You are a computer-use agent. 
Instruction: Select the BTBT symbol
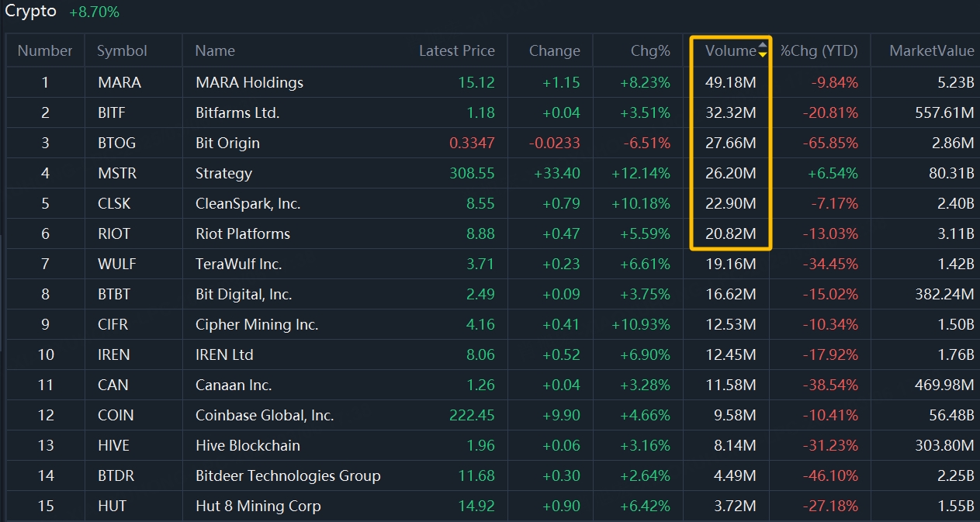(x=114, y=294)
